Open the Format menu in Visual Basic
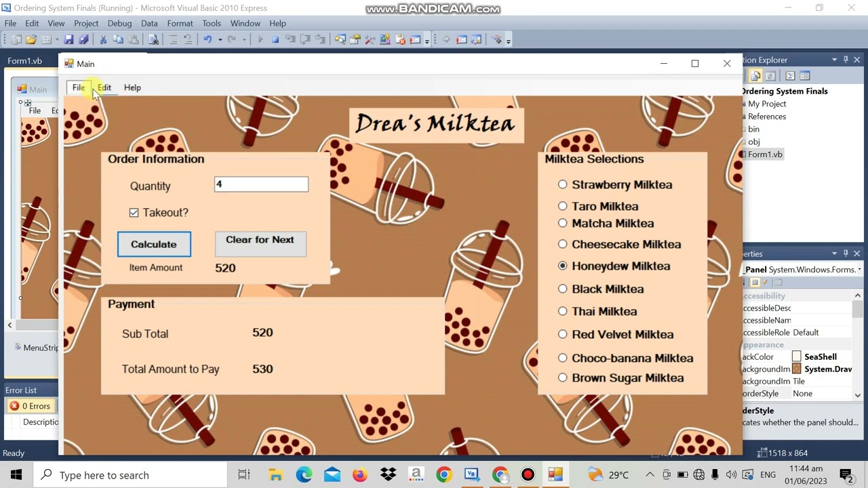 point(180,23)
